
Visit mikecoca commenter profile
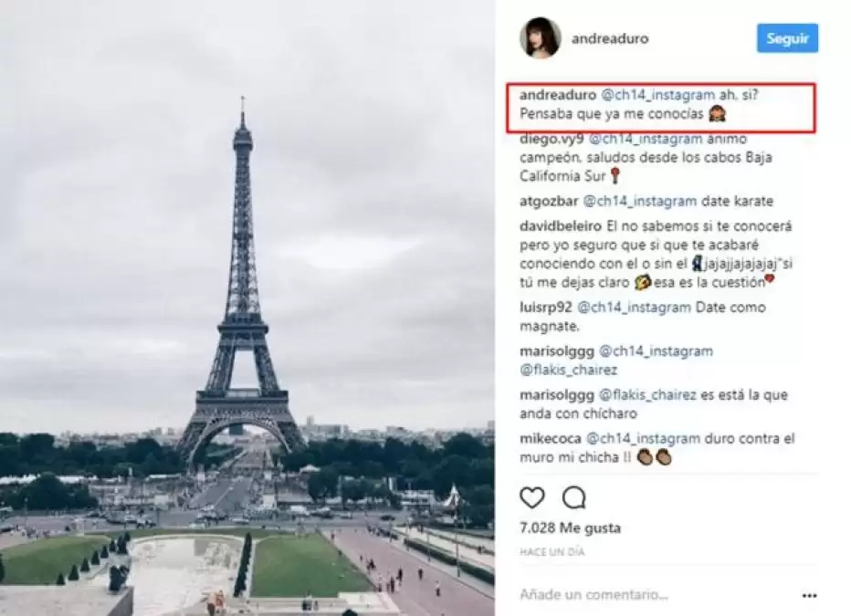click(551, 438)
